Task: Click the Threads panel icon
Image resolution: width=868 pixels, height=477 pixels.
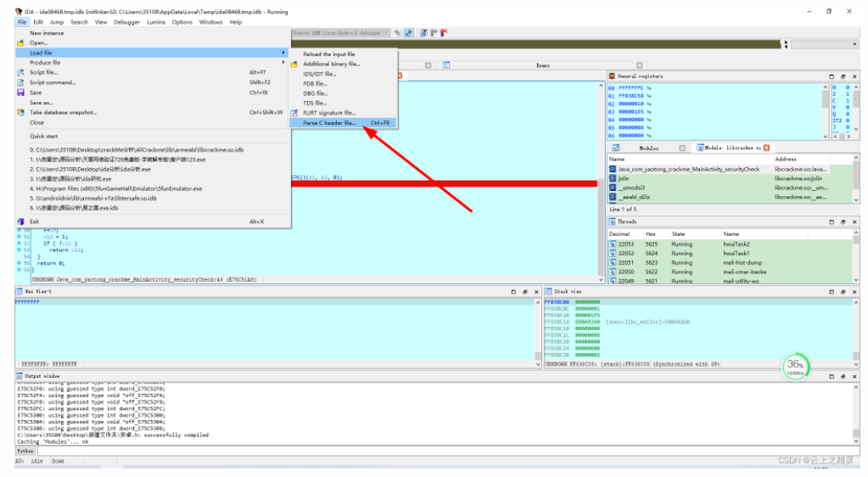Action: (x=612, y=222)
